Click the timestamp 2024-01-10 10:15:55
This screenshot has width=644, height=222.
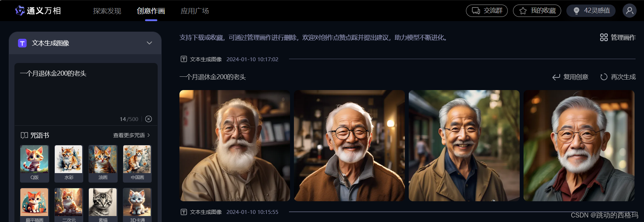point(252,212)
